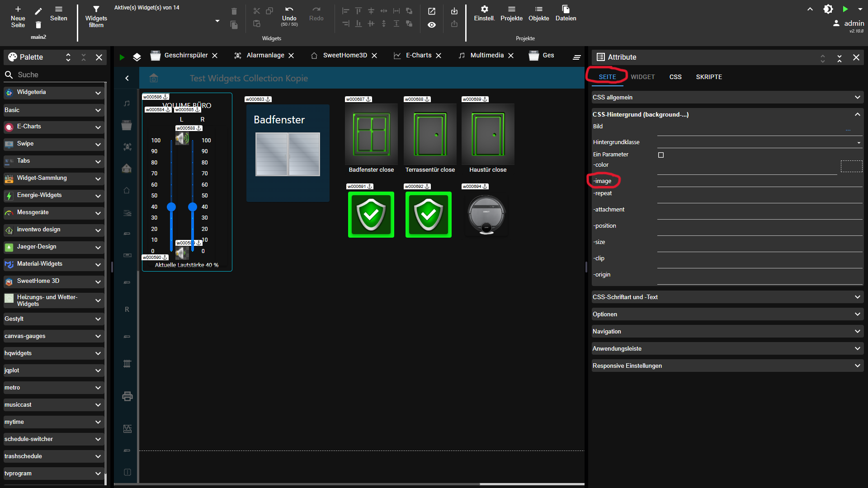The image size is (868, 488).
Task: Click the Undo arrow icon
Action: click(289, 9)
